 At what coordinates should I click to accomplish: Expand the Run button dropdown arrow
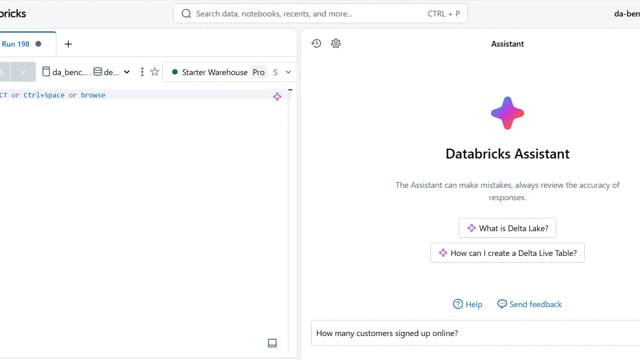(23, 72)
